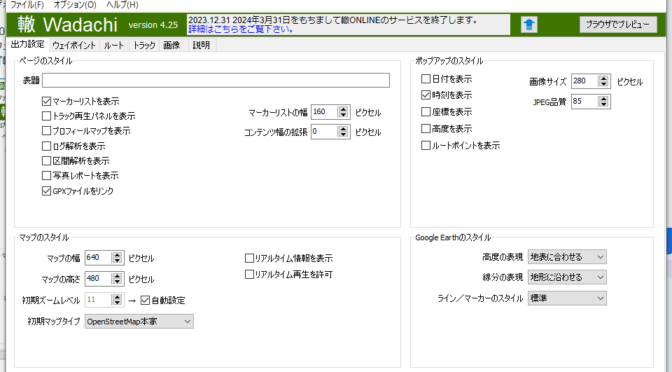Click the マップの幅 spinner arrows

coord(117,258)
